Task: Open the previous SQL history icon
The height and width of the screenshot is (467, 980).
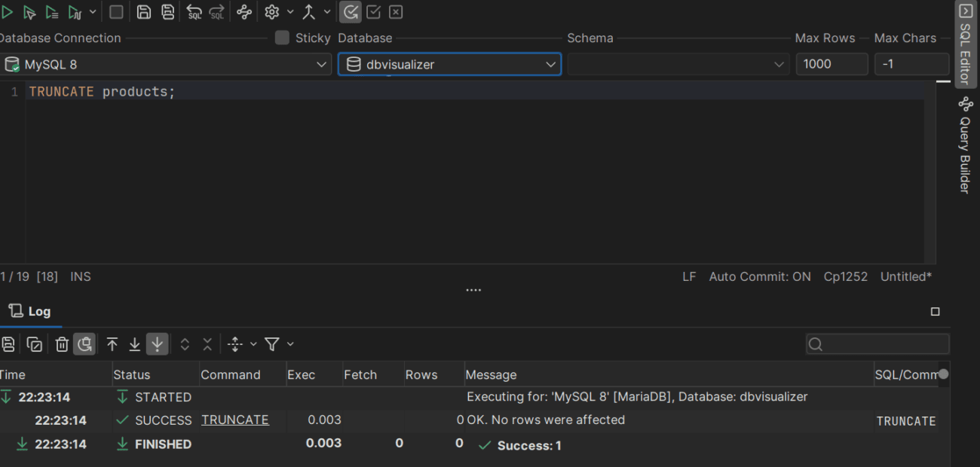Action: pyautogui.click(x=194, y=11)
